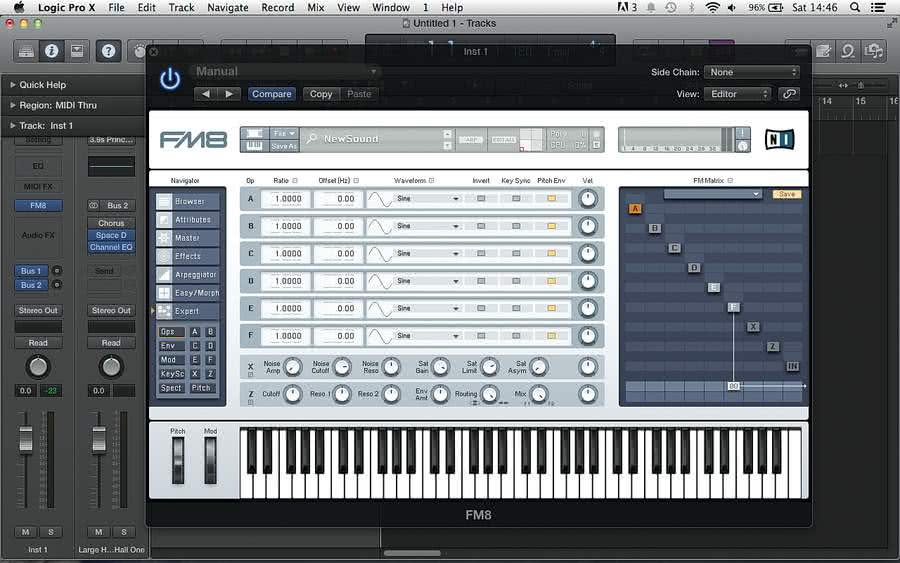Mute the Large Hall One channel strip
Screen dimensions: 900x563
99,532
